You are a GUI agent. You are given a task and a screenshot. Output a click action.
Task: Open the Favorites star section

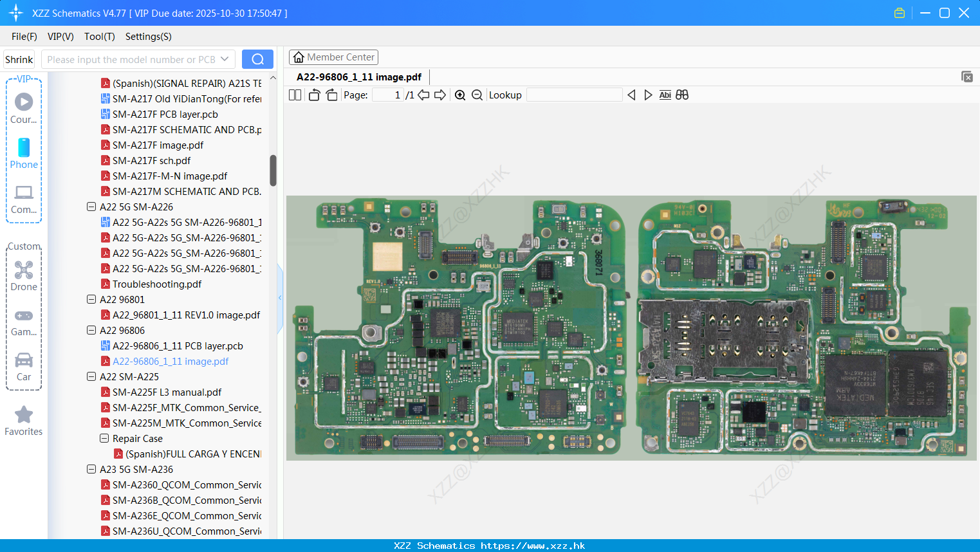pyautogui.click(x=24, y=421)
